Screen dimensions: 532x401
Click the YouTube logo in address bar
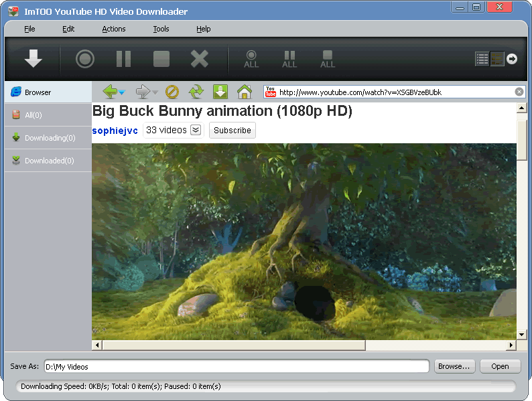coord(271,92)
